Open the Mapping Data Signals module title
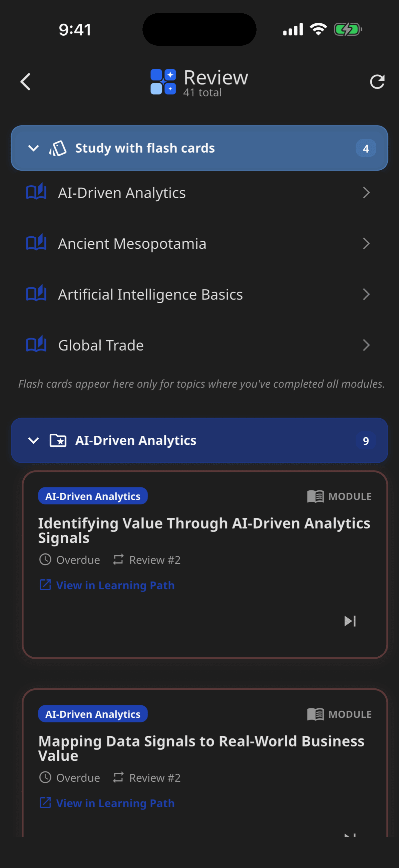Image resolution: width=399 pixels, height=868 pixels. [202, 748]
